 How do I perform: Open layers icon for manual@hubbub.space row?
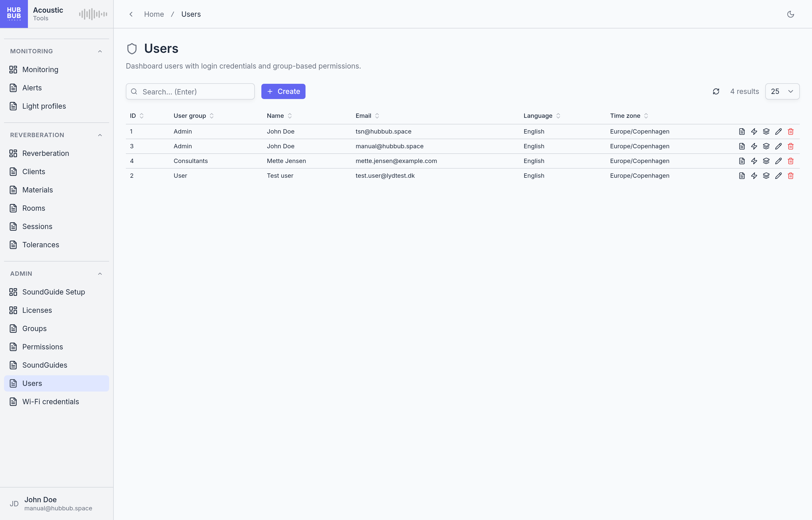(766, 146)
